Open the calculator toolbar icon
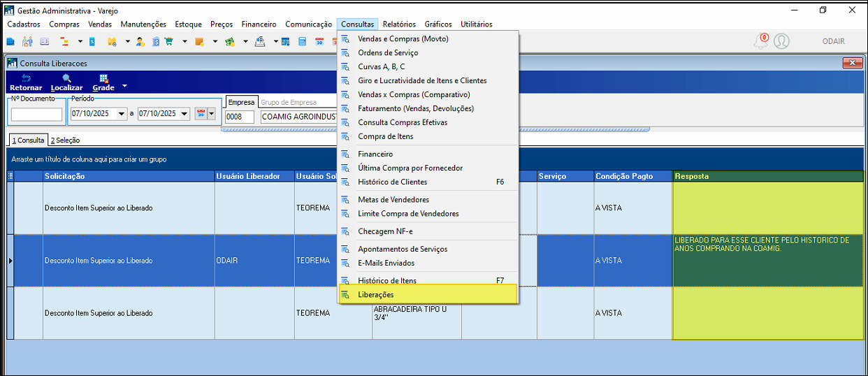 [x=303, y=42]
